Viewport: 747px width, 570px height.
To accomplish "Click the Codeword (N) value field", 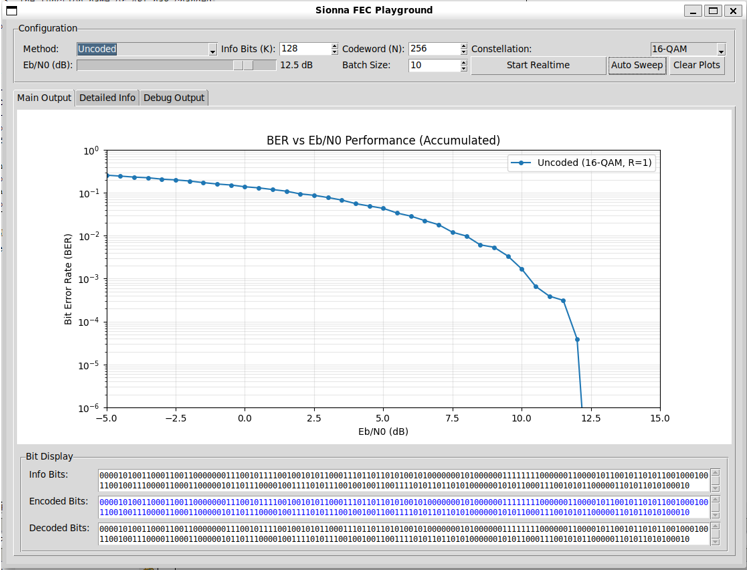I will [433, 49].
